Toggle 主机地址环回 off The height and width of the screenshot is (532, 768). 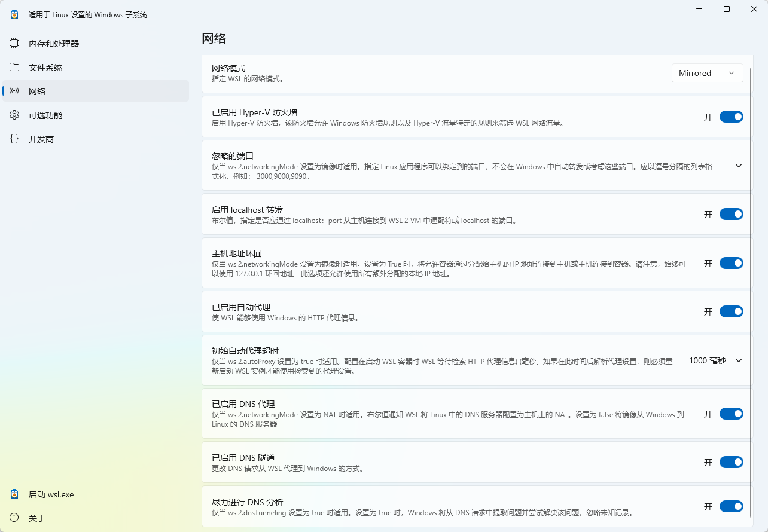(x=731, y=263)
